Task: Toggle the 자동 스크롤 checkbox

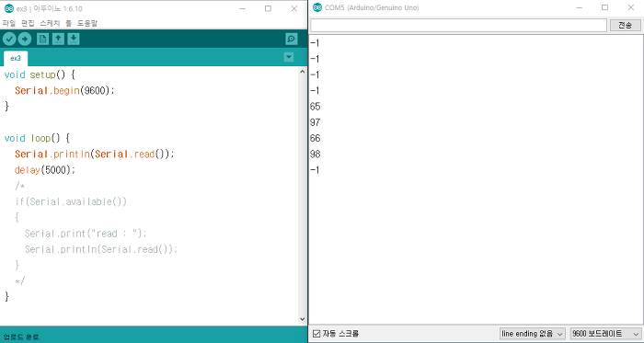Action: (316, 334)
